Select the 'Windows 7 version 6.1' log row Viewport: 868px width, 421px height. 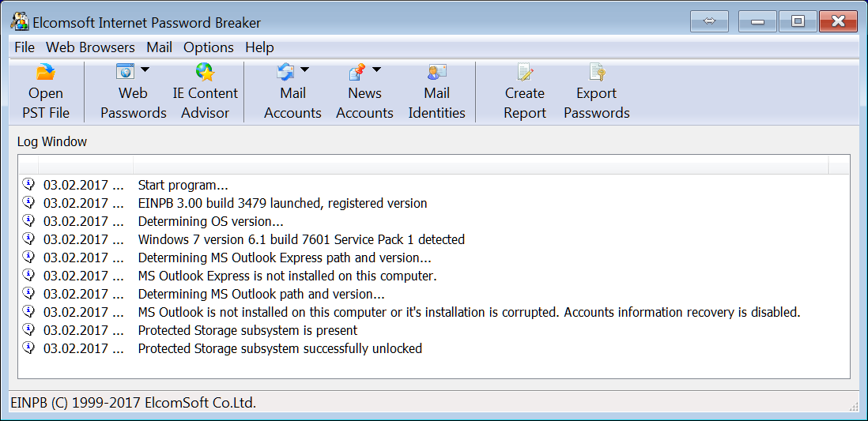tap(301, 239)
